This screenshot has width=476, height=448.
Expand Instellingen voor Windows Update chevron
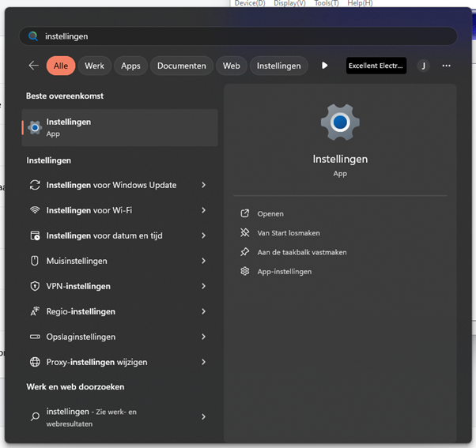tap(203, 185)
